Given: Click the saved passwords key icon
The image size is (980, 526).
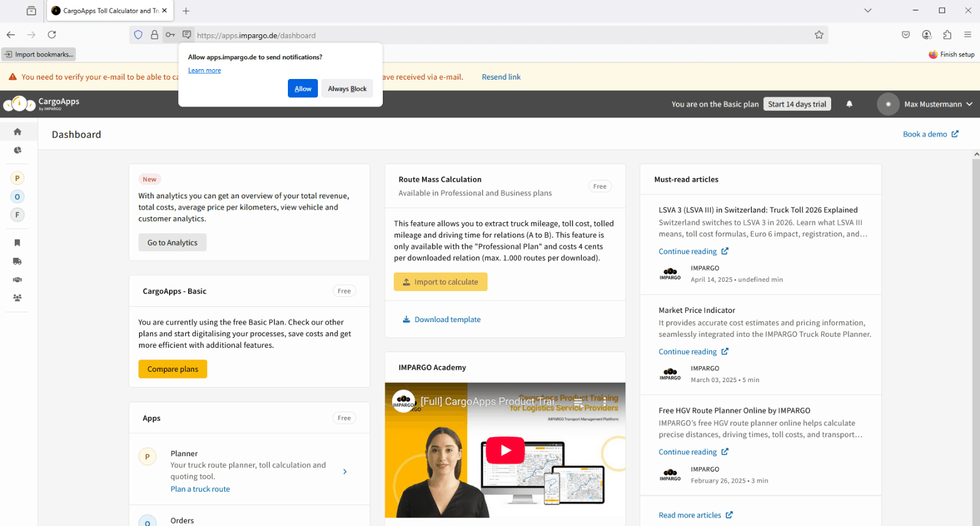Looking at the screenshot, I should click(x=170, y=35).
